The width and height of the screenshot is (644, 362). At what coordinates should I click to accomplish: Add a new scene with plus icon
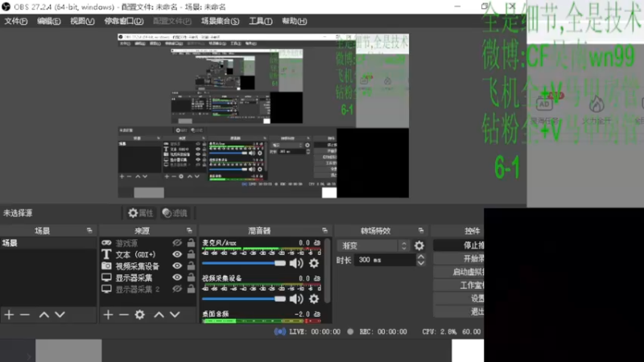9,315
